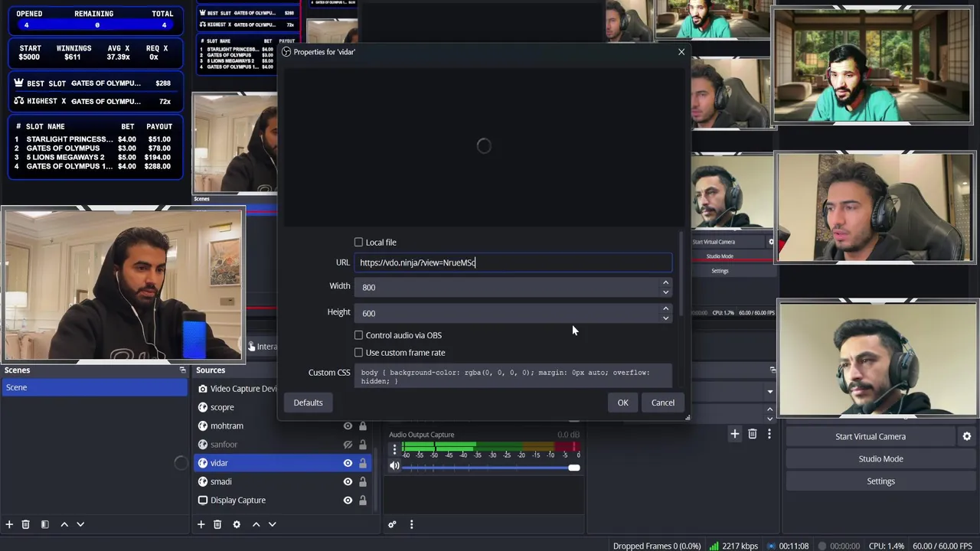Screen dimensions: 980x551
Task: Delete selected source with trash icon
Action: click(217, 524)
